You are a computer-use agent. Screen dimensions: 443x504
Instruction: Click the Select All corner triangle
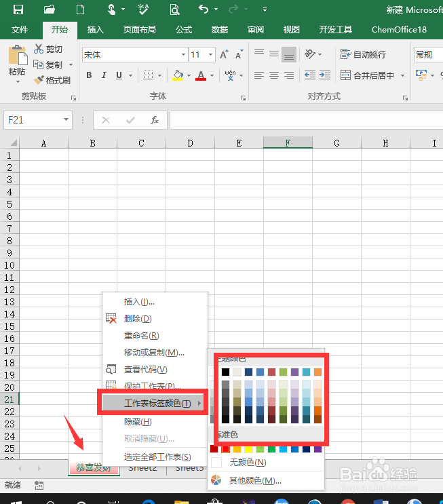click(x=13, y=142)
